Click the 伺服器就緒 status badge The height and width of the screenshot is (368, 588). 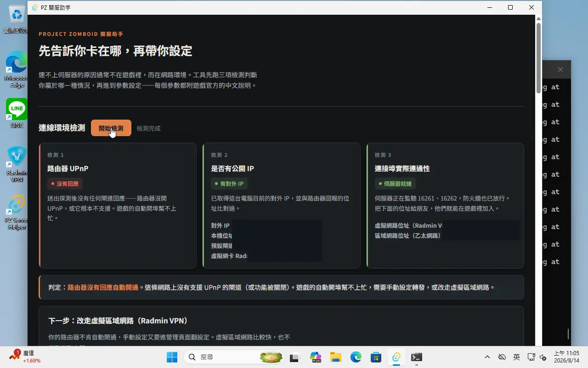tap(395, 184)
